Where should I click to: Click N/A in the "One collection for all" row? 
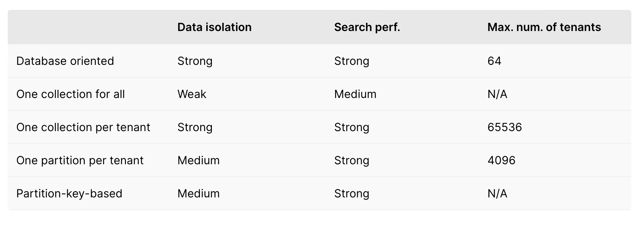(497, 94)
